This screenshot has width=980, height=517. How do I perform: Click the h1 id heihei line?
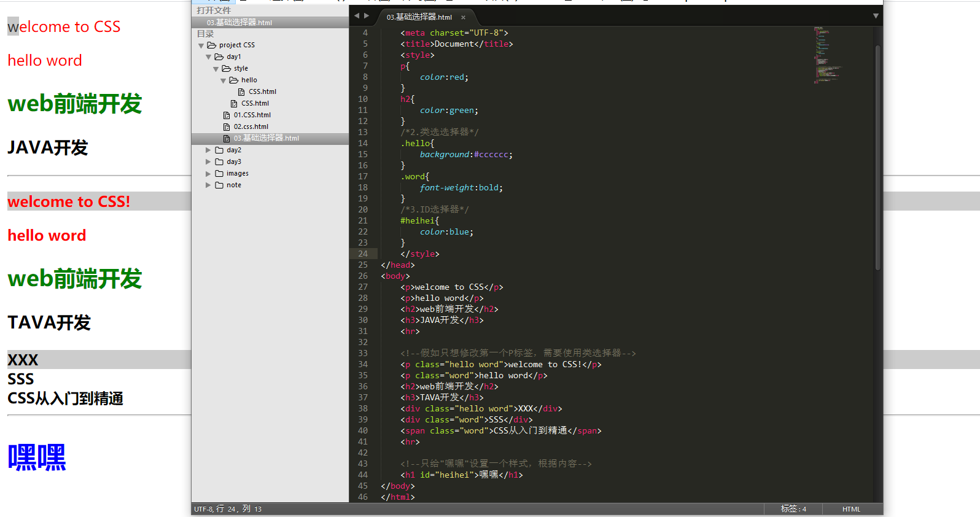462,475
